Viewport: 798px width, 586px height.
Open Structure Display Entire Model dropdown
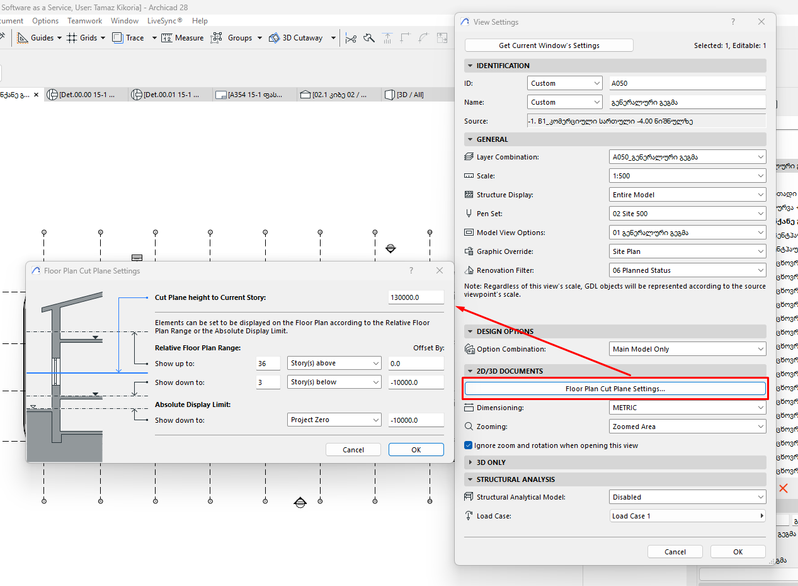(x=687, y=194)
